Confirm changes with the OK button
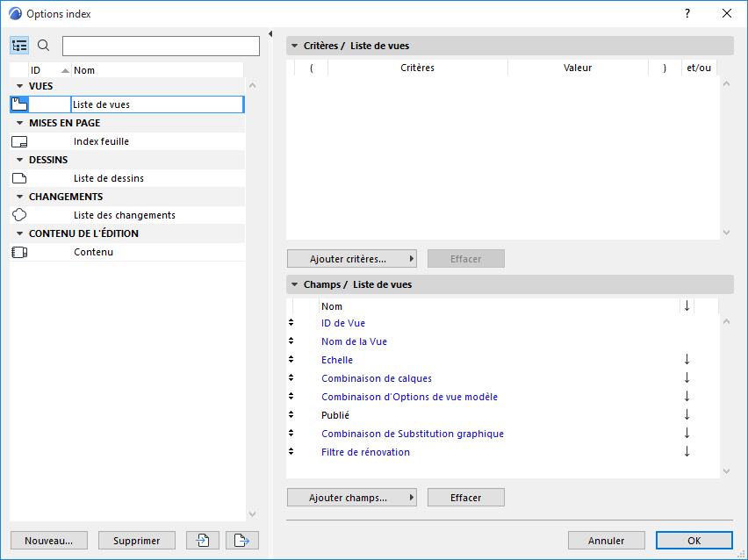 point(694,540)
